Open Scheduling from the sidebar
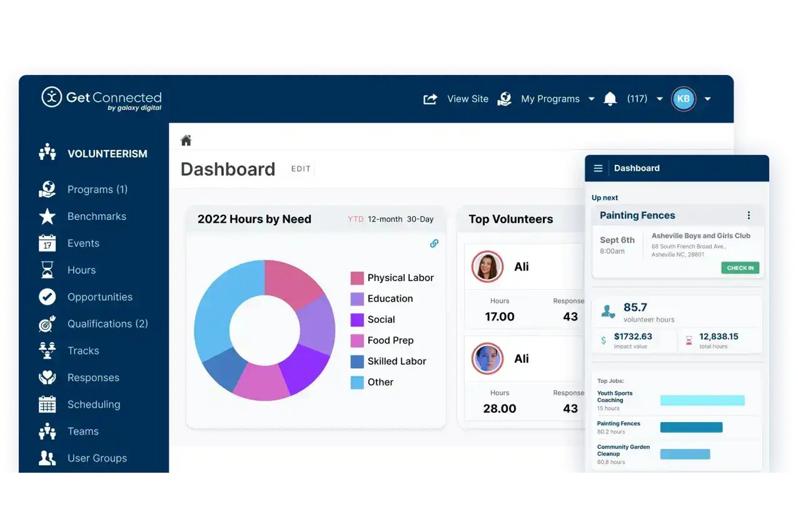 94,405
